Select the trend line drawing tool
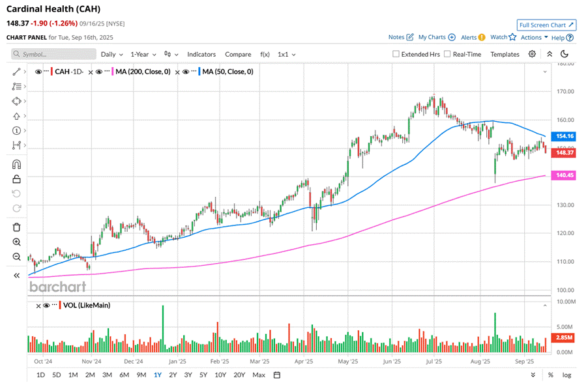The height and width of the screenshot is (385, 588). 16,72
